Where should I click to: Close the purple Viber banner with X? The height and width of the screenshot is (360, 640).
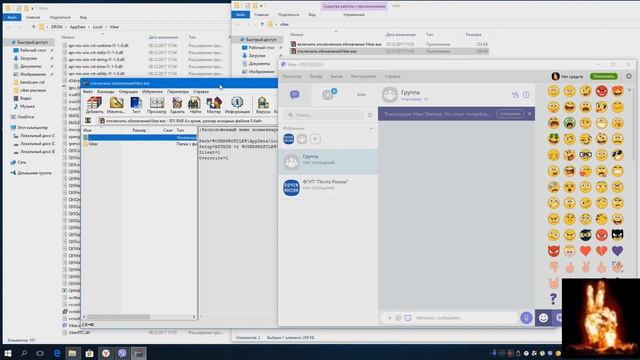click(x=529, y=114)
